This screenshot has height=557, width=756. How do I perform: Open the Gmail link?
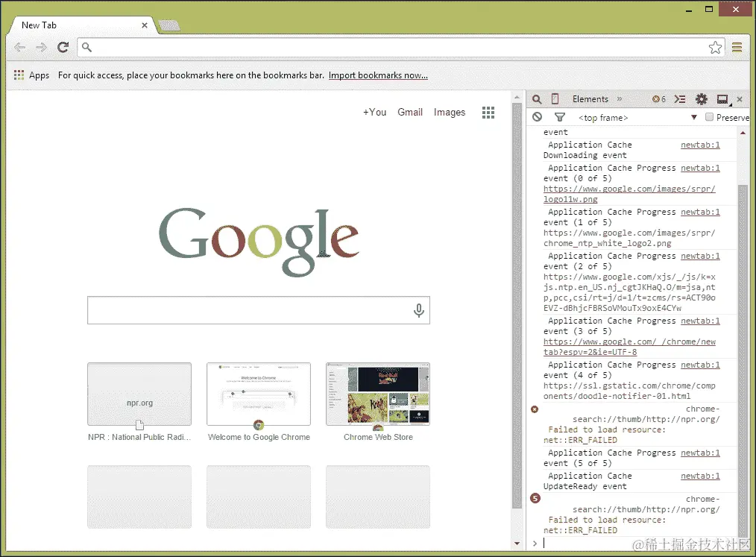(x=410, y=113)
